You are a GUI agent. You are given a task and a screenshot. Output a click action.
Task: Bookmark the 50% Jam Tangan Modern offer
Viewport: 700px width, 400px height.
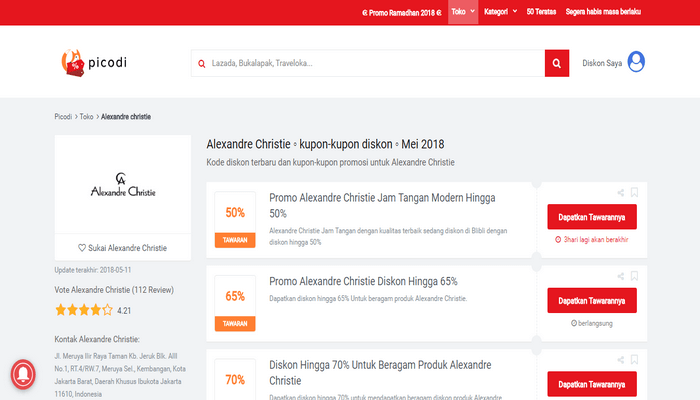pos(634,192)
